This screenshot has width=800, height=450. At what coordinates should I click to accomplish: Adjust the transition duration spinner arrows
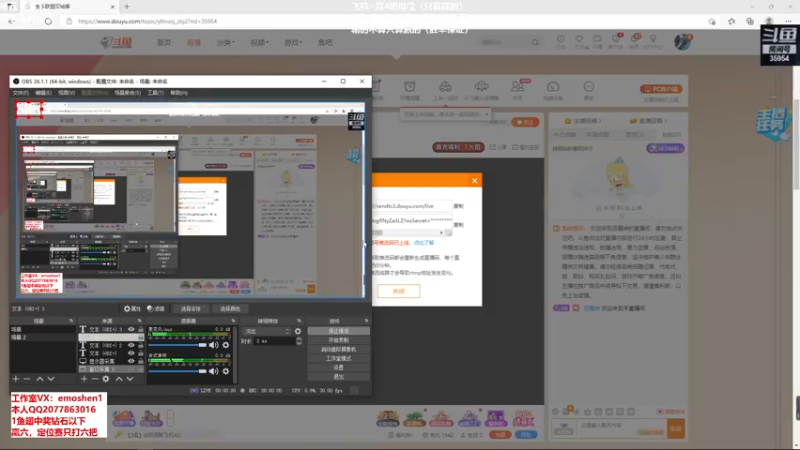299,341
